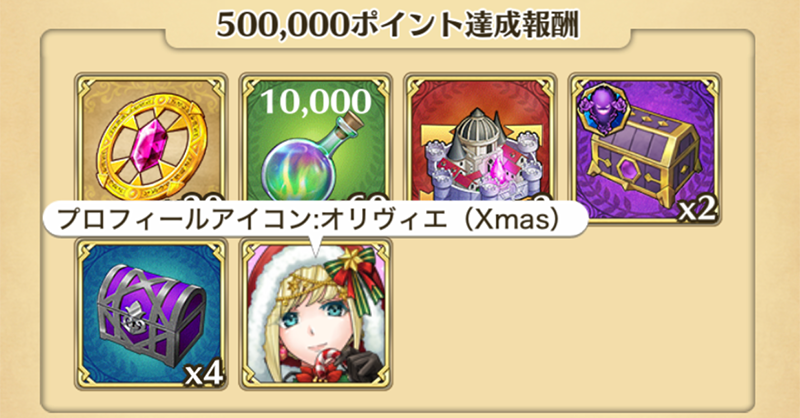The width and height of the screenshot is (800, 418).
Task: Tap the gold-trimmed purple treasure chest
Action: coord(645,148)
